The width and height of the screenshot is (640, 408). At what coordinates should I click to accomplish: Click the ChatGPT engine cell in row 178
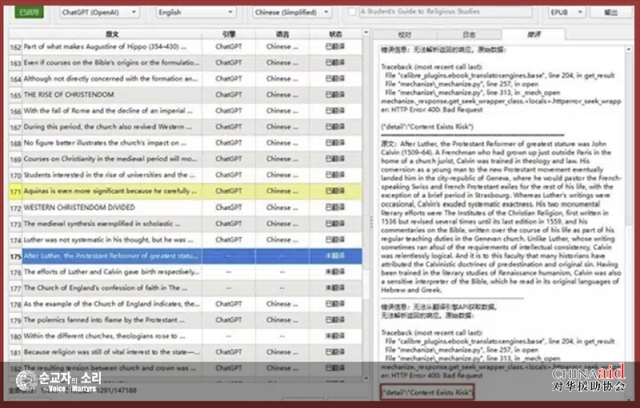pyautogui.click(x=229, y=304)
